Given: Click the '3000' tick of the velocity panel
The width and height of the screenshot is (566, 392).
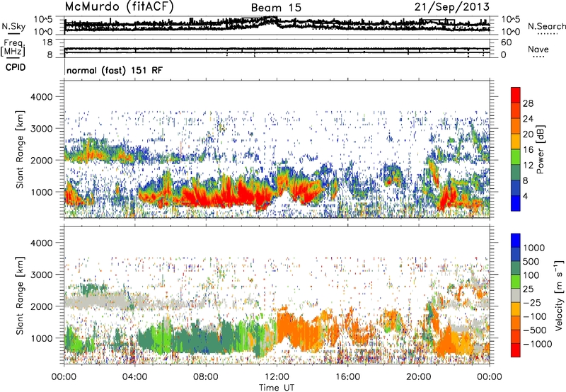Looking at the screenshot, I should [x=41, y=275].
